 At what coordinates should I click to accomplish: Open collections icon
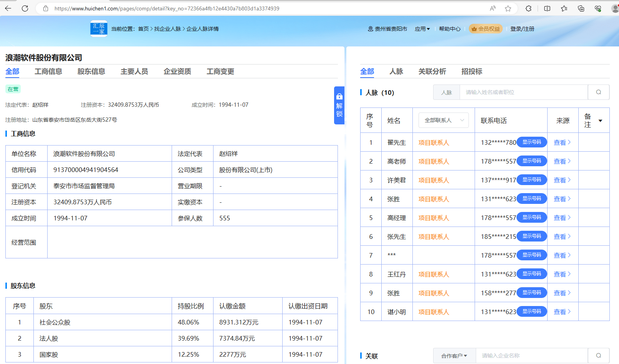tap(581, 8)
